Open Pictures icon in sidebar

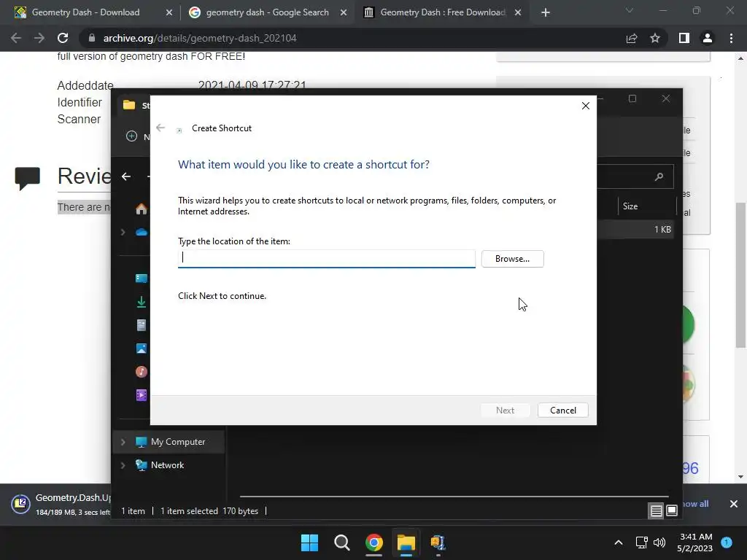(x=142, y=349)
